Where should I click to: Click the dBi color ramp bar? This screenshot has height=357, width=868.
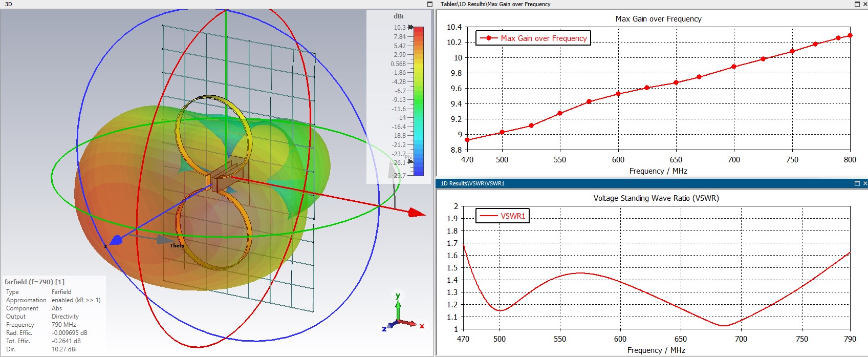(419, 101)
